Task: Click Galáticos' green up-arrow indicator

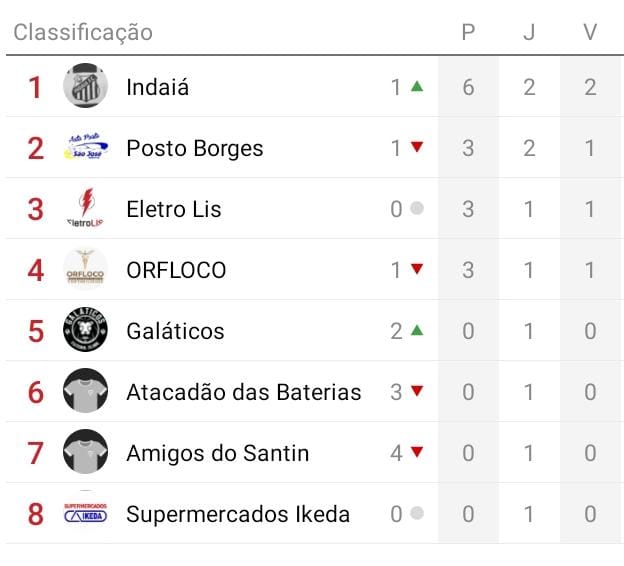Action: coord(417,331)
